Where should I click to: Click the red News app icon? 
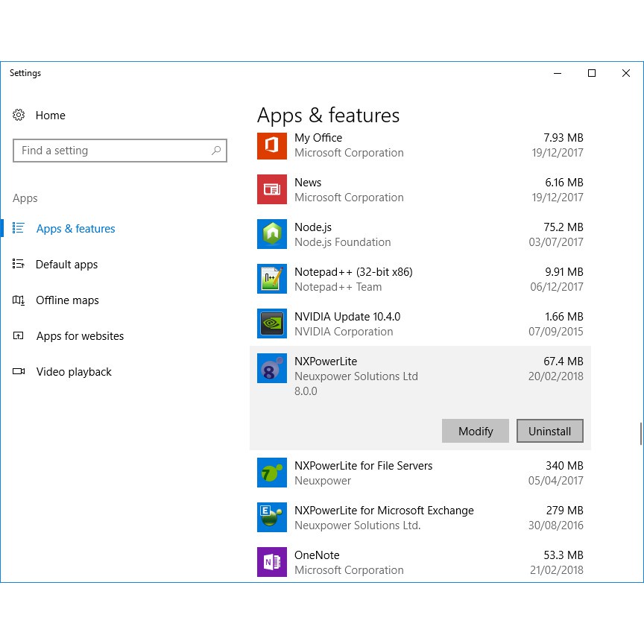point(271,189)
